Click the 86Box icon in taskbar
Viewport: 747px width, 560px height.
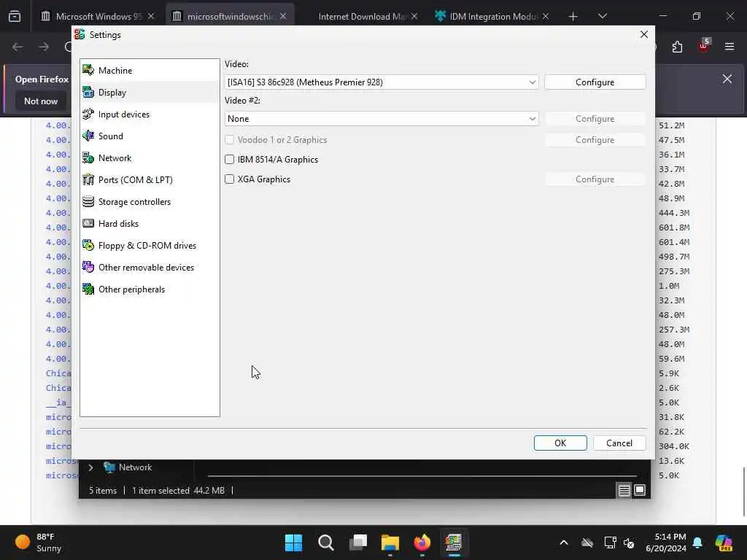(454, 542)
